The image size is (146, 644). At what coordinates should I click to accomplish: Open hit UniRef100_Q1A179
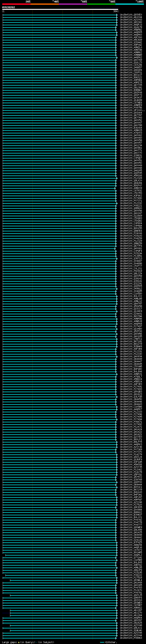point(131,27)
